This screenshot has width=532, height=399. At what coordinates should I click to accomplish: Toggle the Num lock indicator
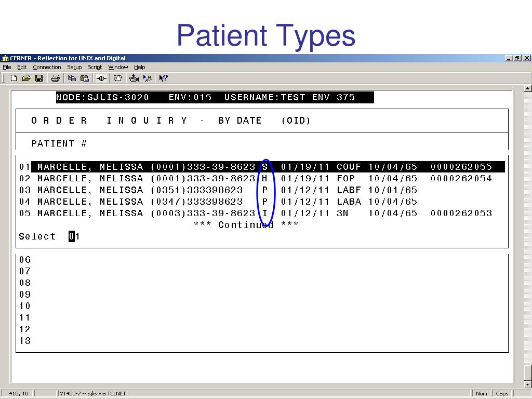pos(481,393)
